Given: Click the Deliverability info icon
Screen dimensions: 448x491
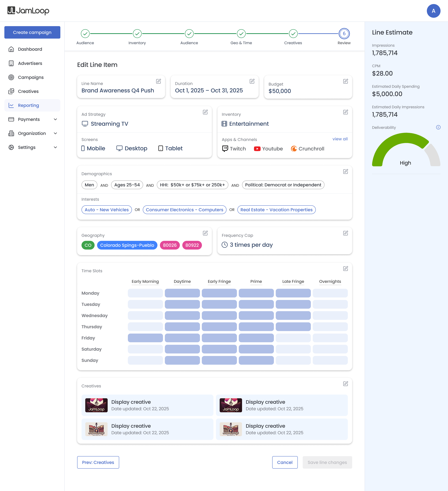Looking at the screenshot, I should coord(438,127).
